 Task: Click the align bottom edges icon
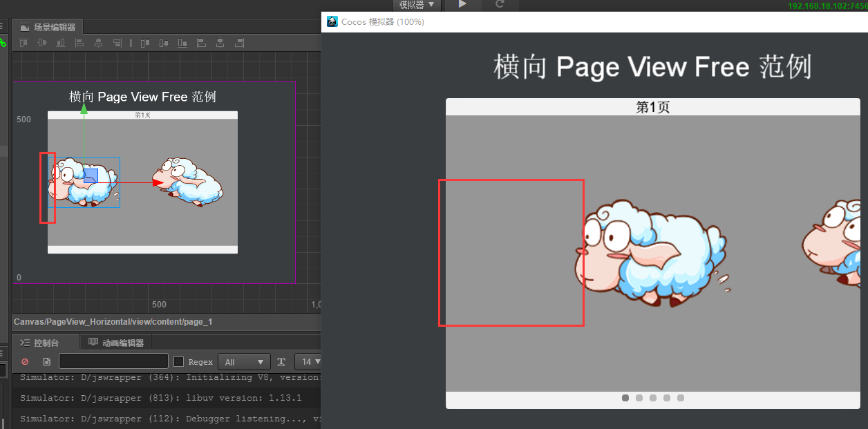pos(61,43)
